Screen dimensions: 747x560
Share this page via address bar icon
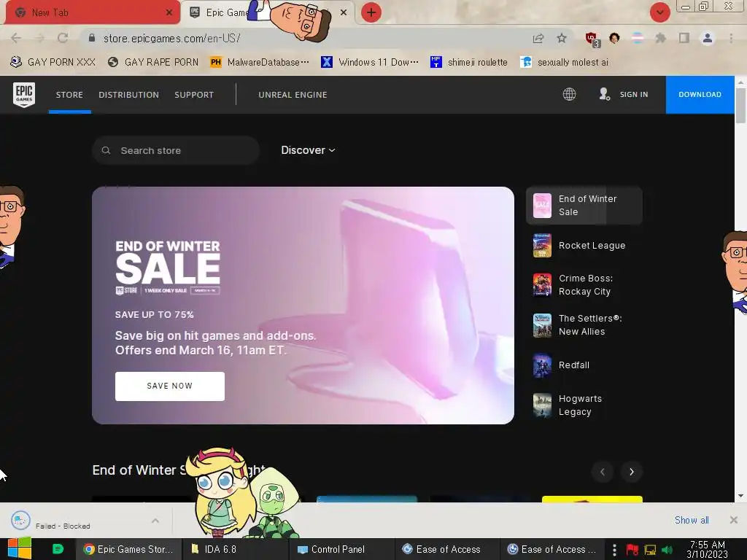click(538, 38)
